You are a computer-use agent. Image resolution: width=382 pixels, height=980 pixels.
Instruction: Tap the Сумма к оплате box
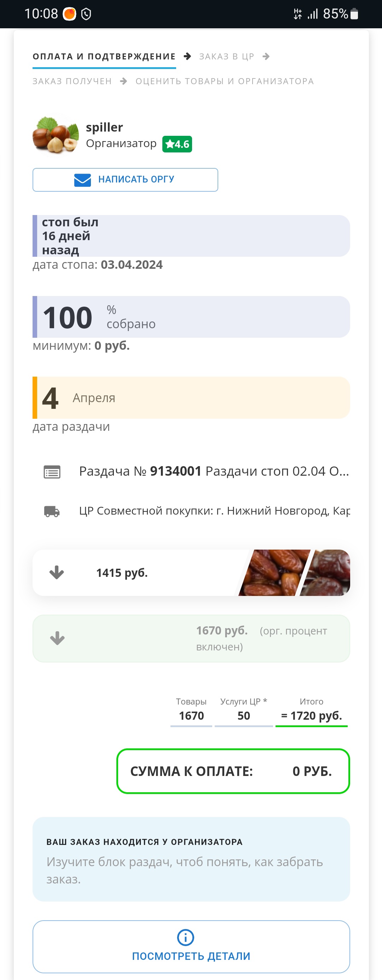[x=233, y=771]
